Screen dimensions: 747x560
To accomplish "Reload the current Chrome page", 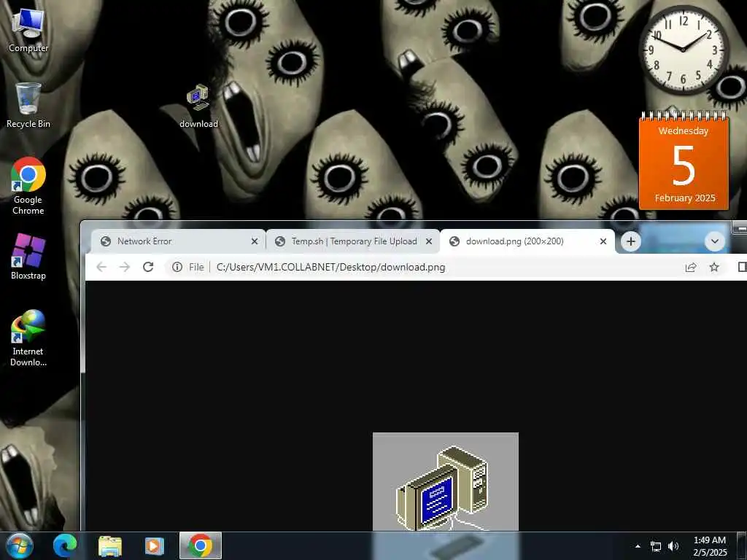I will [148, 267].
